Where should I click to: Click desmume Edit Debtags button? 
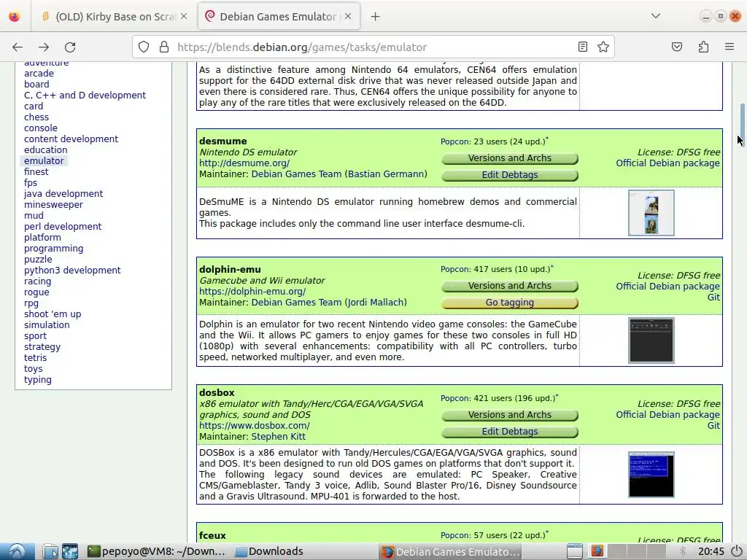(x=510, y=175)
